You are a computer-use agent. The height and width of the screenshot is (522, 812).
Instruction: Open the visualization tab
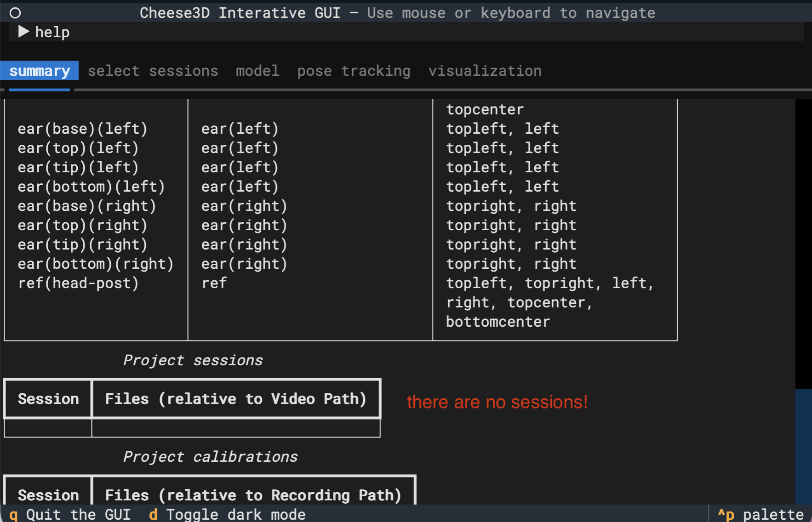click(x=485, y=71)
